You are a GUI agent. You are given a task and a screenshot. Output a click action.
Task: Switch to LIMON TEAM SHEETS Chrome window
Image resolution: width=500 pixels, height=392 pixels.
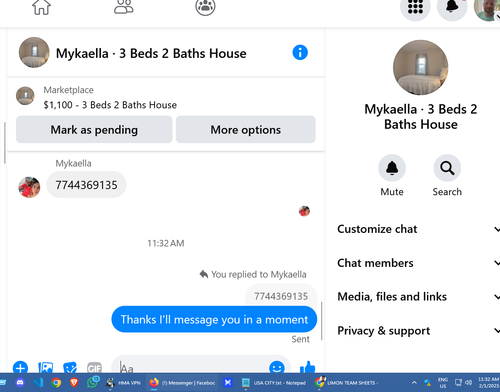click(x=347, y=383)
